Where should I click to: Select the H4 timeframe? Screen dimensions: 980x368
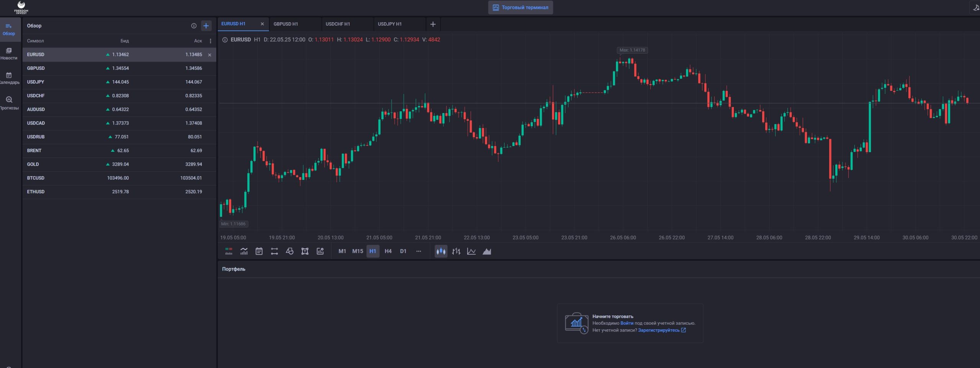coord(388,251)
